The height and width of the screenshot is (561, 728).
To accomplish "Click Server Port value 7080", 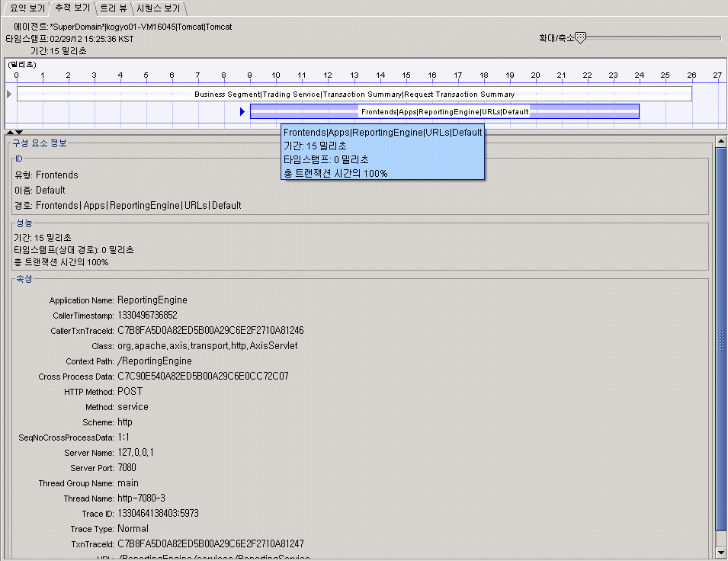I will 127,468.
